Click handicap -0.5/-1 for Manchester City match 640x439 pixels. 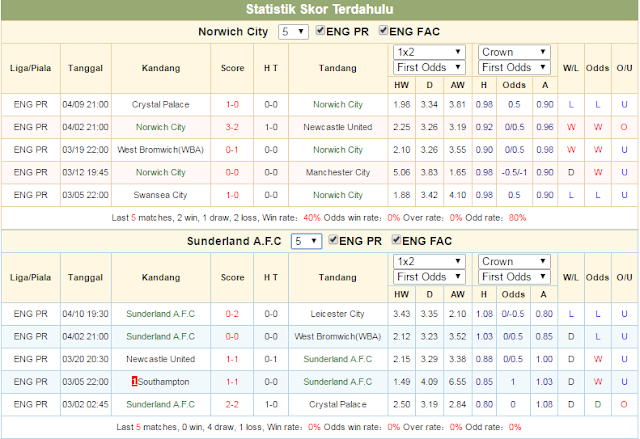tap(514, 173)
